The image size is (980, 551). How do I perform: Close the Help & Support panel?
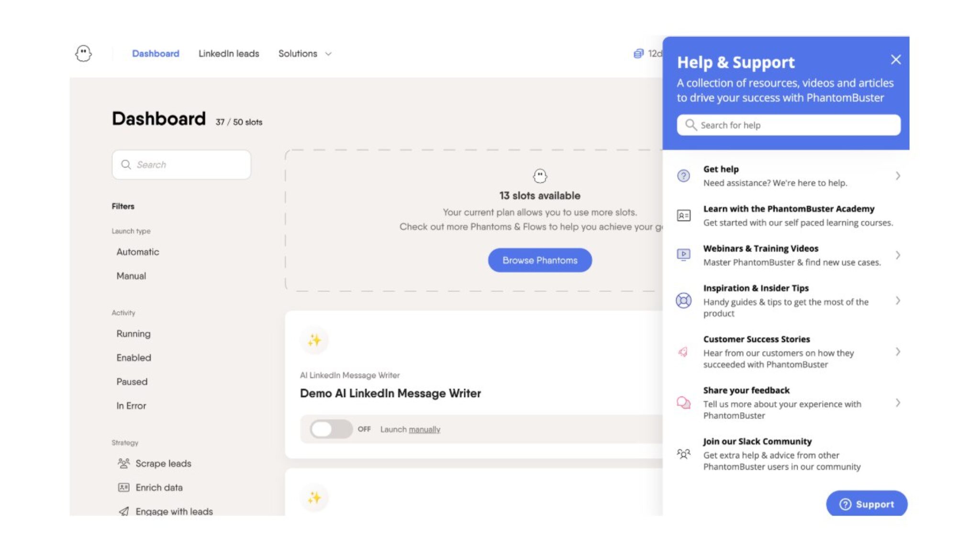(x=896, y=59)
